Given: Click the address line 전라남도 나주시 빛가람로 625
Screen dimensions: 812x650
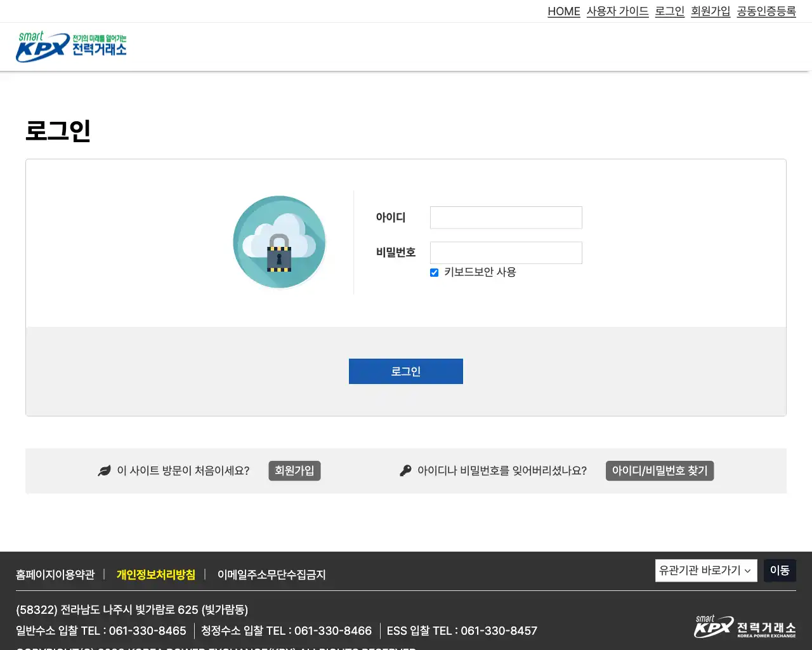Looking at the screenshot, I should click(x=132, y=609).
